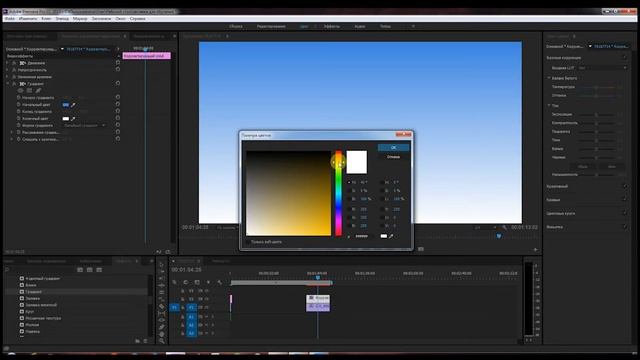Toggle animation stopwatch for Конец градиента

pos(18,112)
